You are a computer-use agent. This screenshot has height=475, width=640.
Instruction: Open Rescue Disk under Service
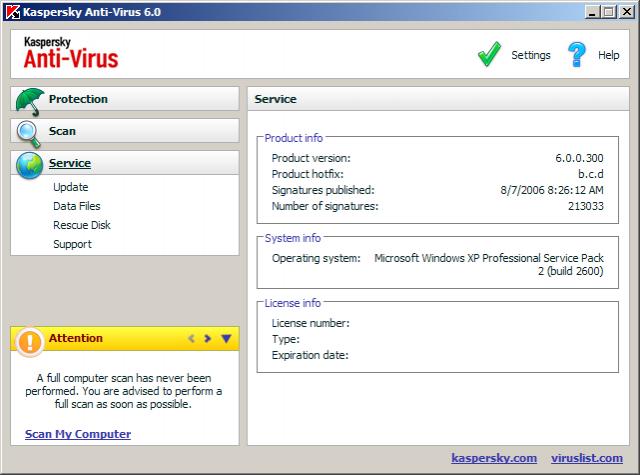pos(82,225)
